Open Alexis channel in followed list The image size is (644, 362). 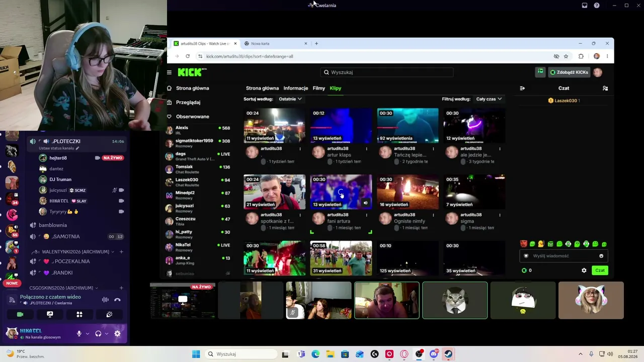[x=198, y=130]
